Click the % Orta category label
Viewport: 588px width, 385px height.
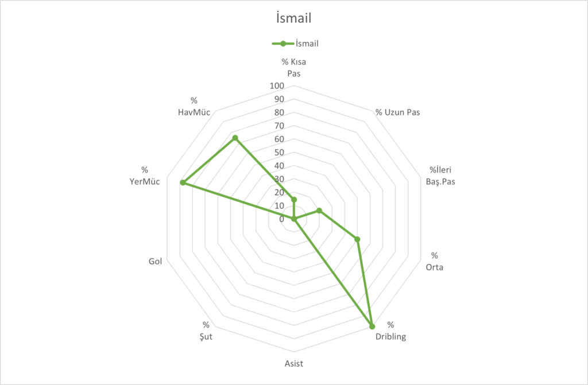434,261
